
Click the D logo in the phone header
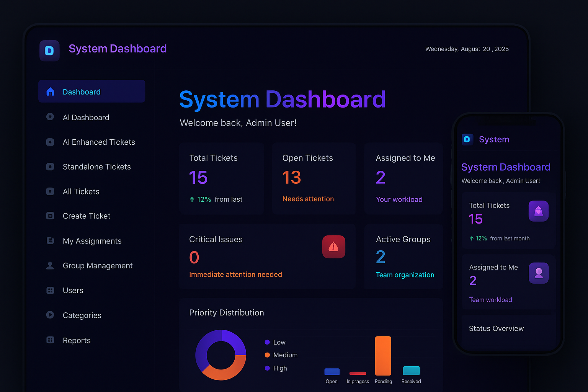pos(467,139)
